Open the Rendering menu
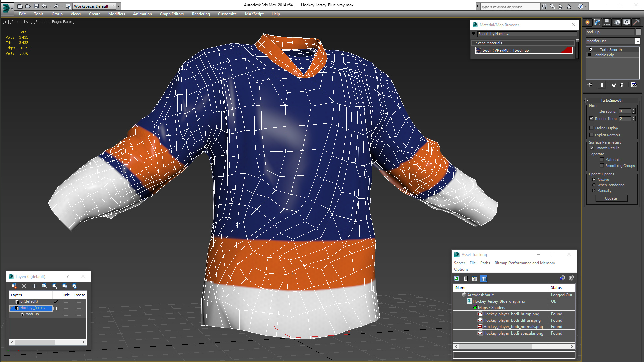 point(201,14)
